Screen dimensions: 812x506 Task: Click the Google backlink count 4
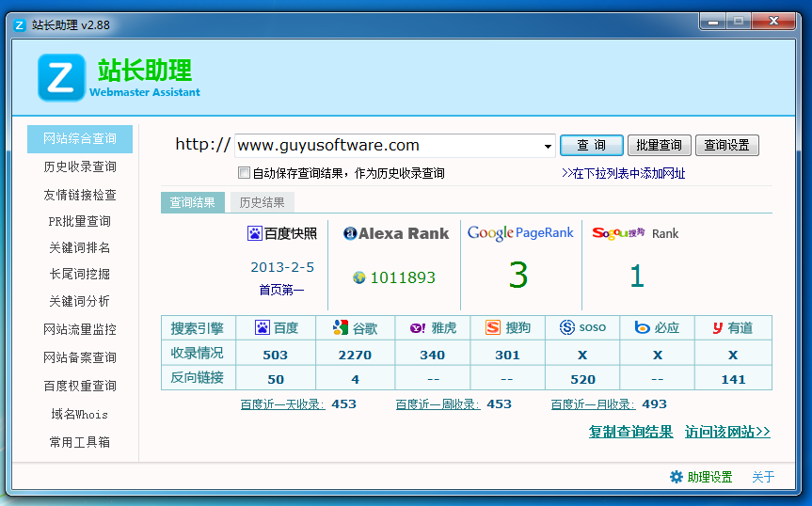356,379
